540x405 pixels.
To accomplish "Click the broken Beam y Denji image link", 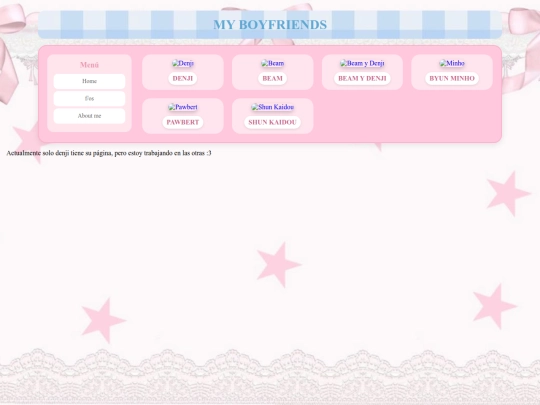I will (362, 63).
